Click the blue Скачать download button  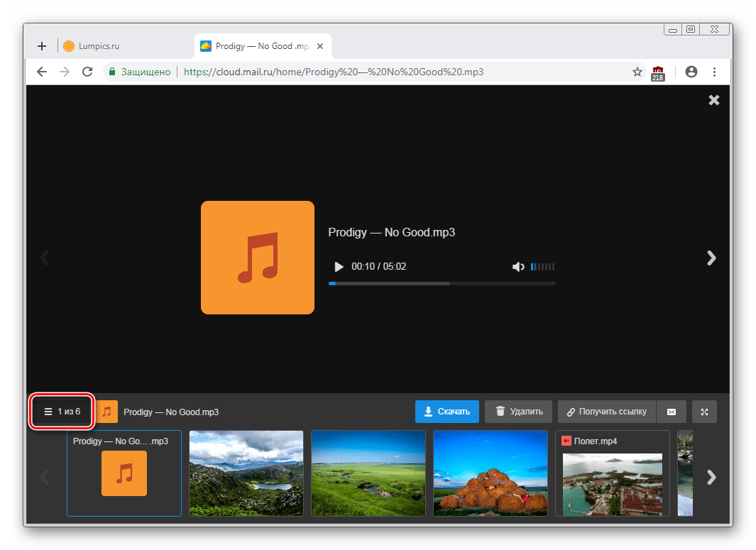pos(447,412)
